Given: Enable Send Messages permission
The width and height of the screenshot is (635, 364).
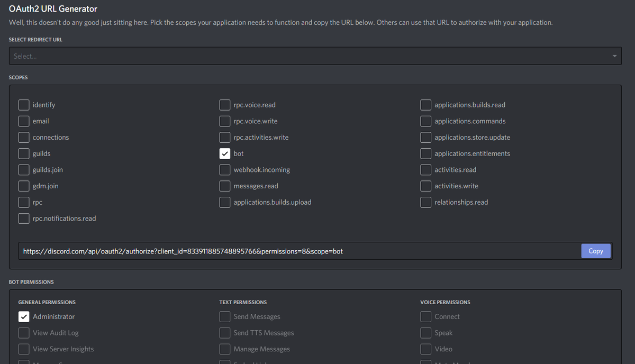Looking at the screenshot, I should [x=225, y=316].
